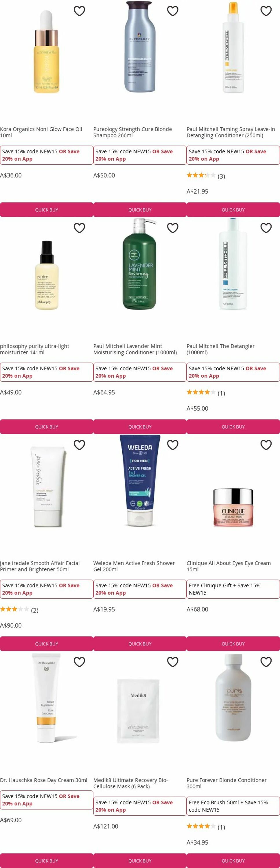Open Clinique All About Eyes product title
The image size is (280, 868).
click(x=229, y=566)
